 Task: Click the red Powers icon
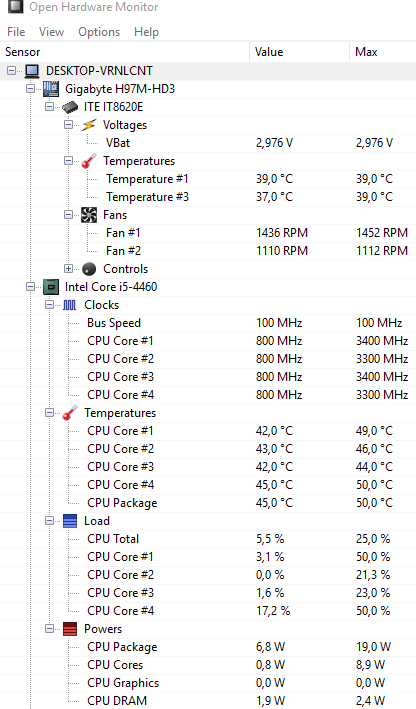pyautogui.click(x=70, y=629)
